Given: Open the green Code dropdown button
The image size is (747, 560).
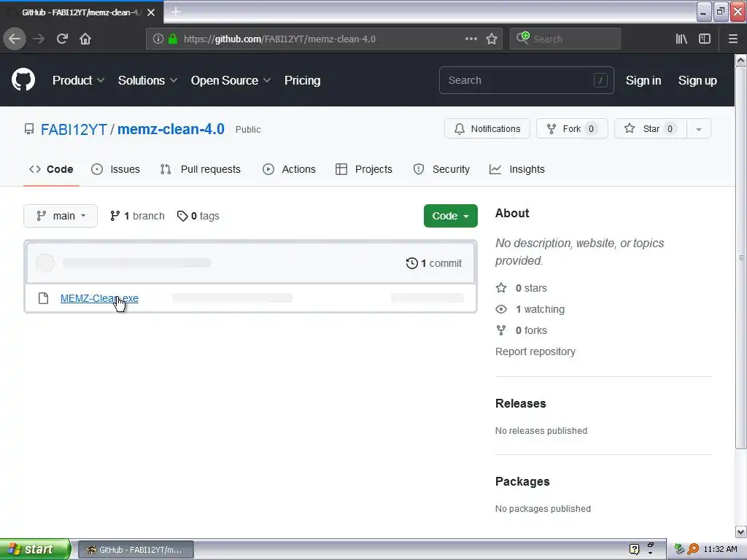Looking at the screenshot, I should (450, 216).
